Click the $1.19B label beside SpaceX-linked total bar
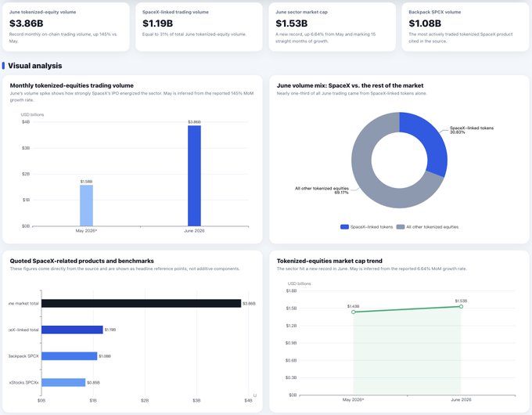This screenshot has width=532, height=415. [110, 330]
